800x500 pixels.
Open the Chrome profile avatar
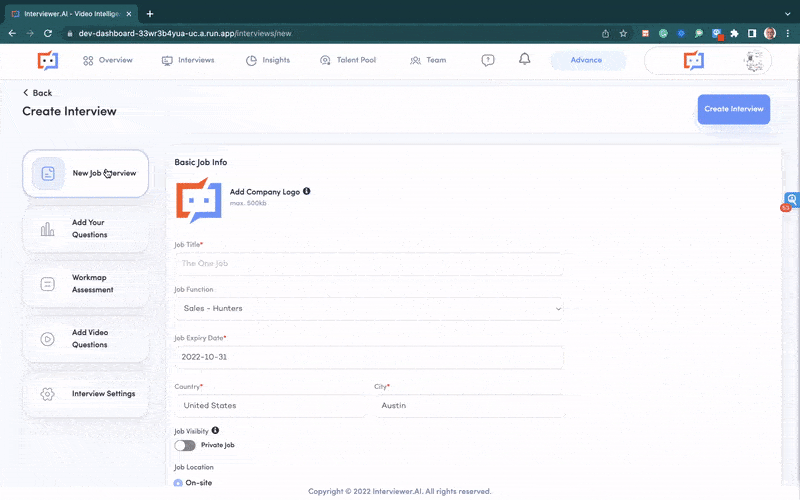(770, 34)
